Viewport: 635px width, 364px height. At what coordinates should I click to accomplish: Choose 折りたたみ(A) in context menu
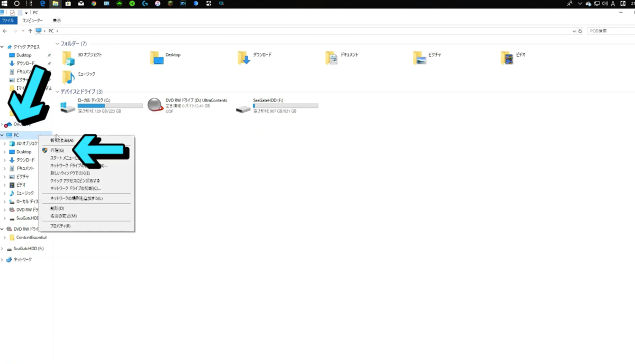tap(87, 140)
